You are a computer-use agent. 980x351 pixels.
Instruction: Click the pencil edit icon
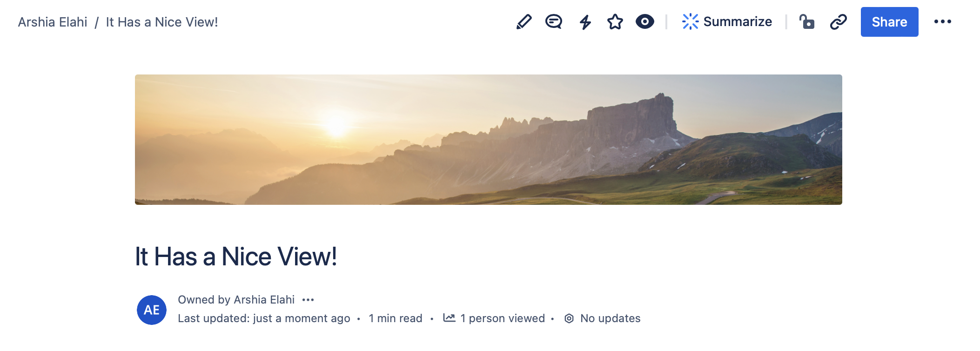point(524,22)
